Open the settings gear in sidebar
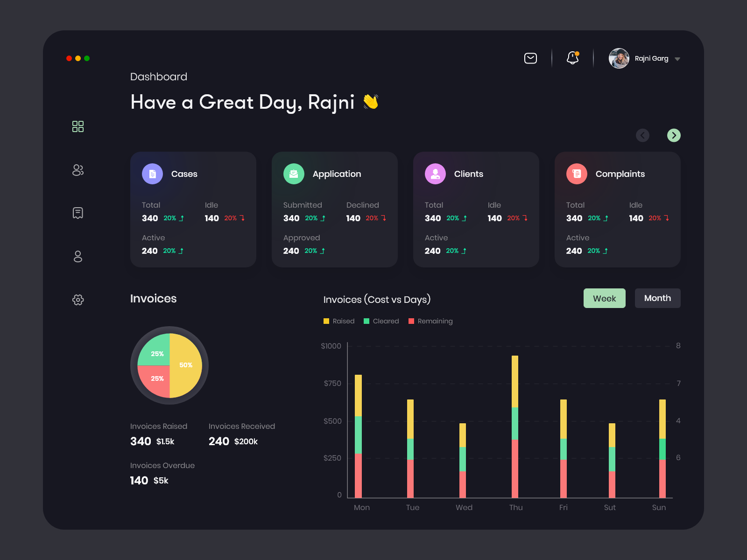Image resolution: width=747 pixels, height=560 pixels. coord(78,300)
